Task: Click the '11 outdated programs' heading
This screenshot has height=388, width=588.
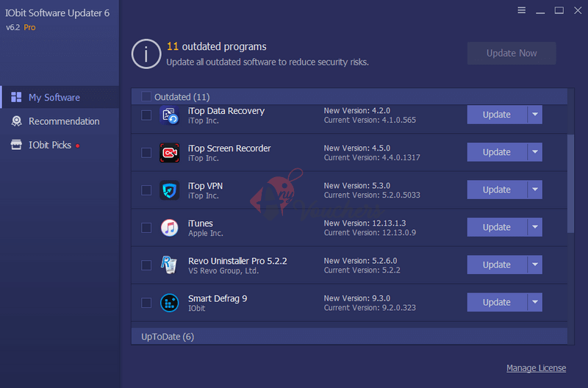Action: pos(216,46)
